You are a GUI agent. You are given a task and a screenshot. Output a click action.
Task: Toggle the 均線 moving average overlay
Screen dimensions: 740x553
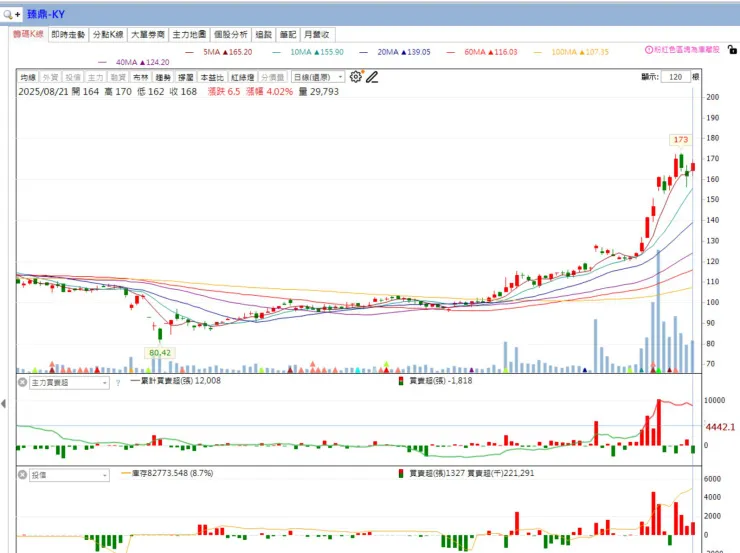click(x=28, y=77)
